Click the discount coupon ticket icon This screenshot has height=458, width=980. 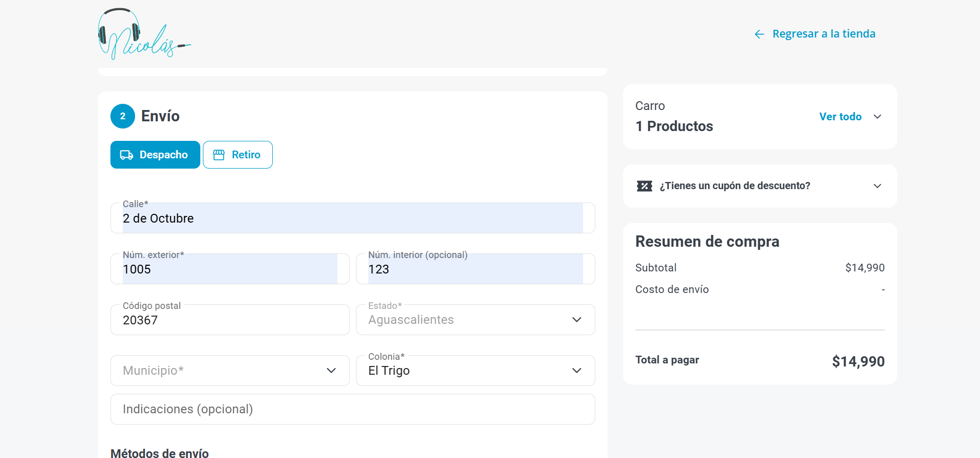[645, 186]
